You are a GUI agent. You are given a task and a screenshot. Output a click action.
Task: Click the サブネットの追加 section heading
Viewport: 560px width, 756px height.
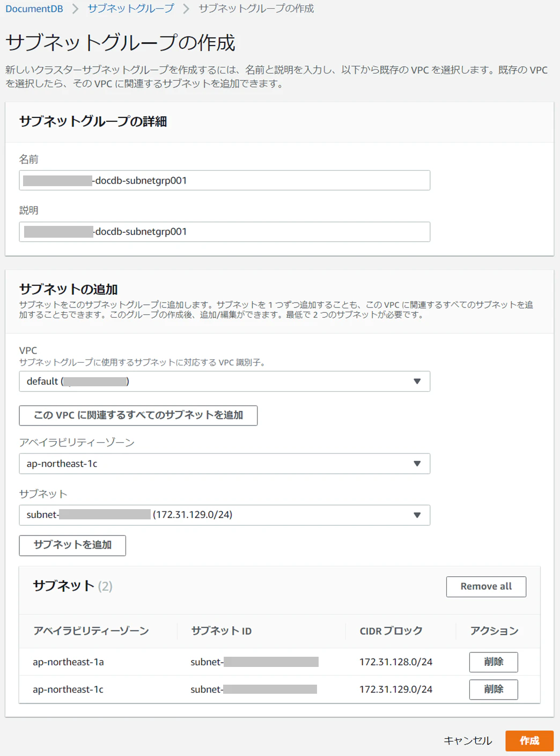[x=68, y=289]
